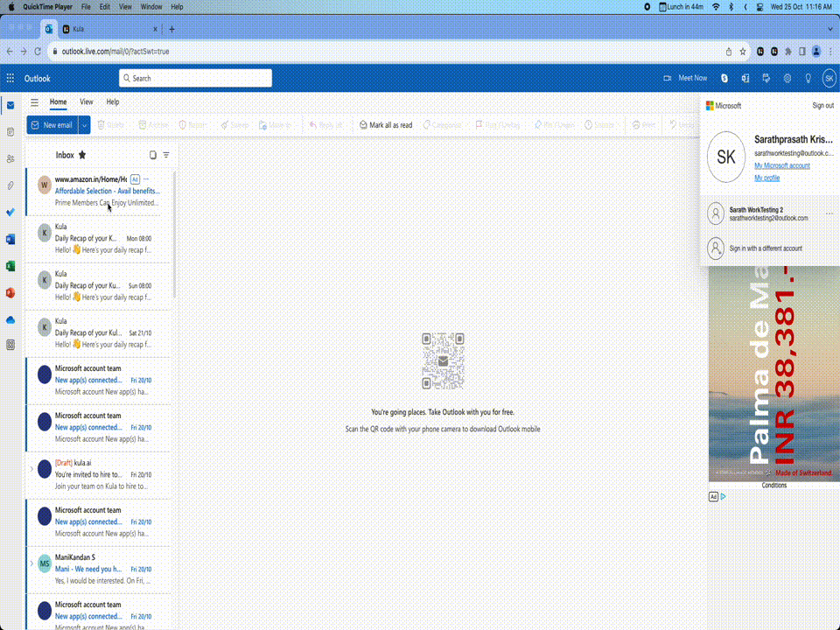Open the Calendar icon in the sidebar
Image resolution: width=840 pixels, height=630 pixels.
10,132
